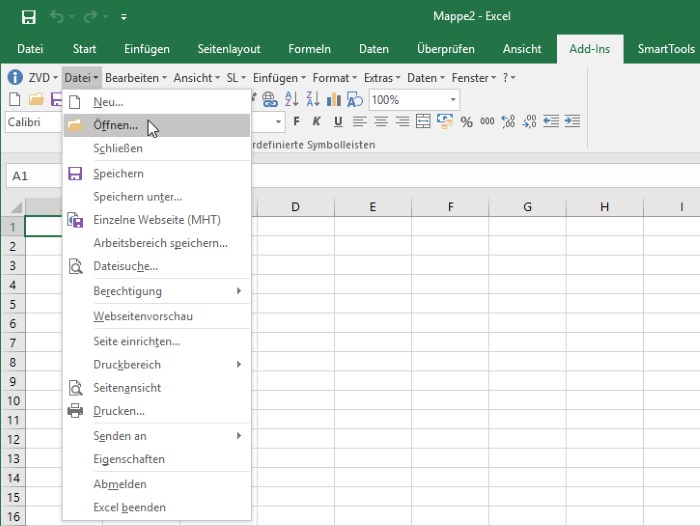The height and width of the screenshot is (526, 700).
Task: Click the open folder icon in the toolbar
Action: click(x=36, y=99)
